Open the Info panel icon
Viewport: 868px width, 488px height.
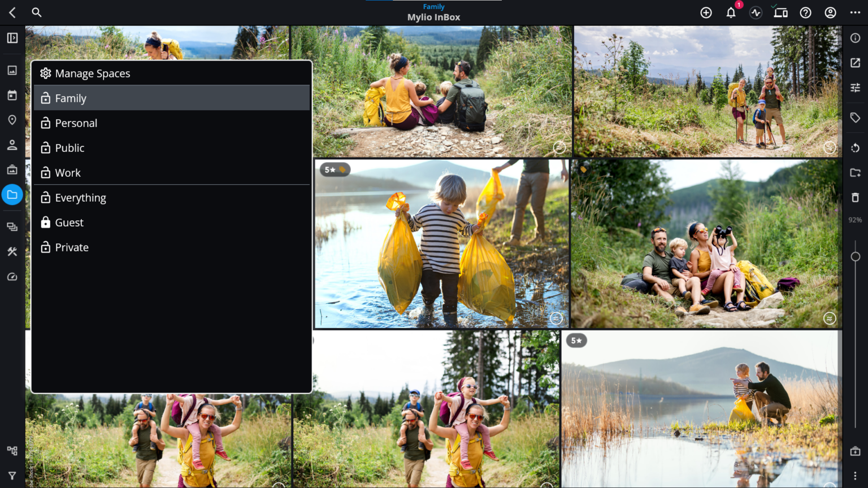pyautogui.click(x=855, y=38)
